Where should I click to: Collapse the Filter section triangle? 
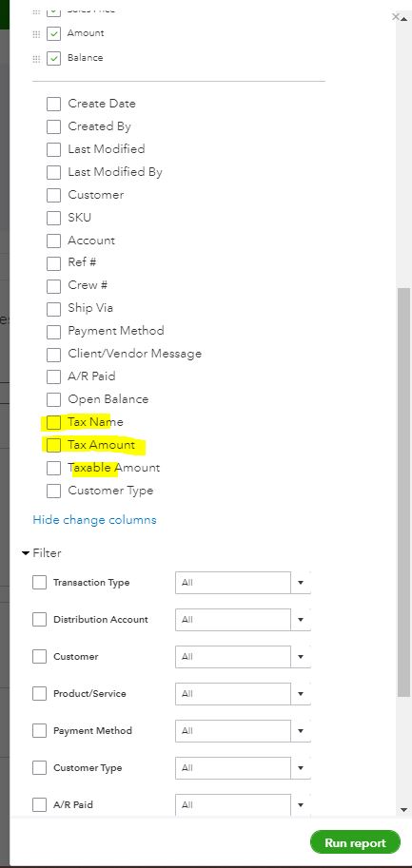[26, 553]
